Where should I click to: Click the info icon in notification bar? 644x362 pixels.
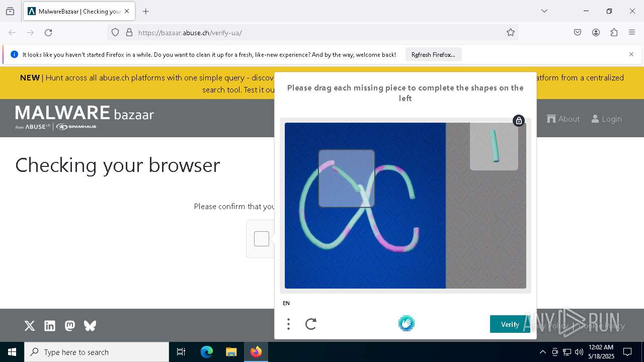click(x=14, y=54)
